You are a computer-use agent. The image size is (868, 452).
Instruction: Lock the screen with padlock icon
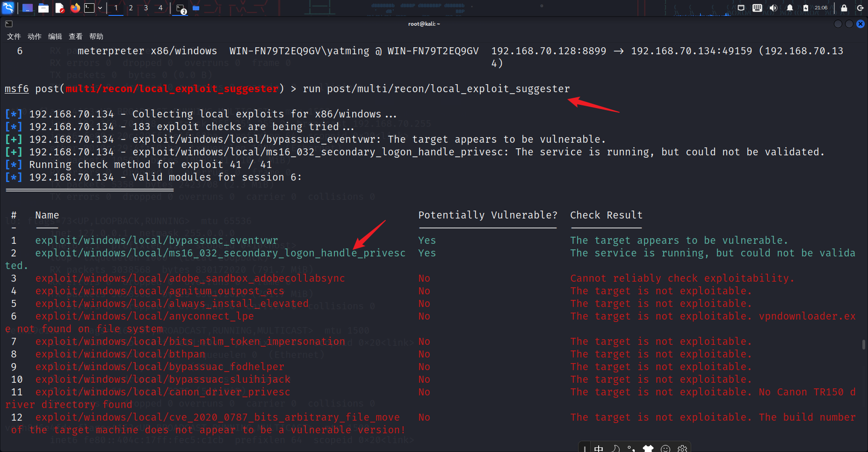tap(844, 8)
